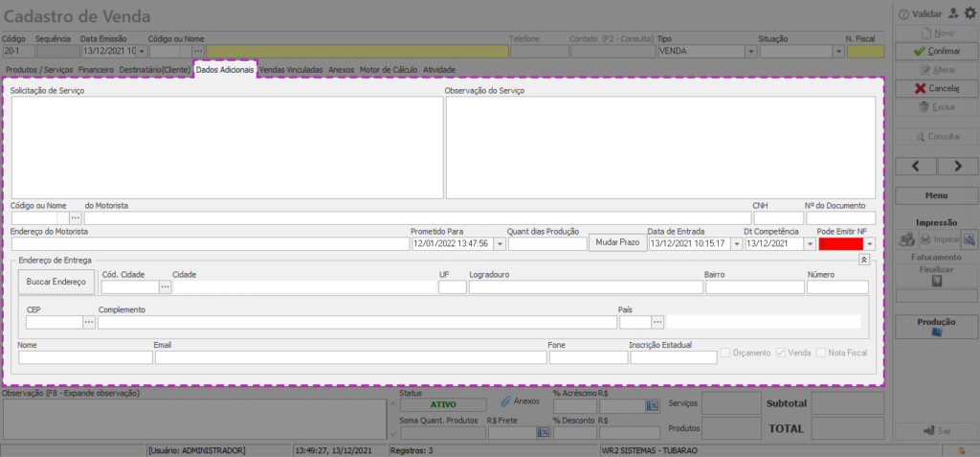Open the motorista lookup ellipsis button
Screen dimensions: 980x457
(76, 218)
